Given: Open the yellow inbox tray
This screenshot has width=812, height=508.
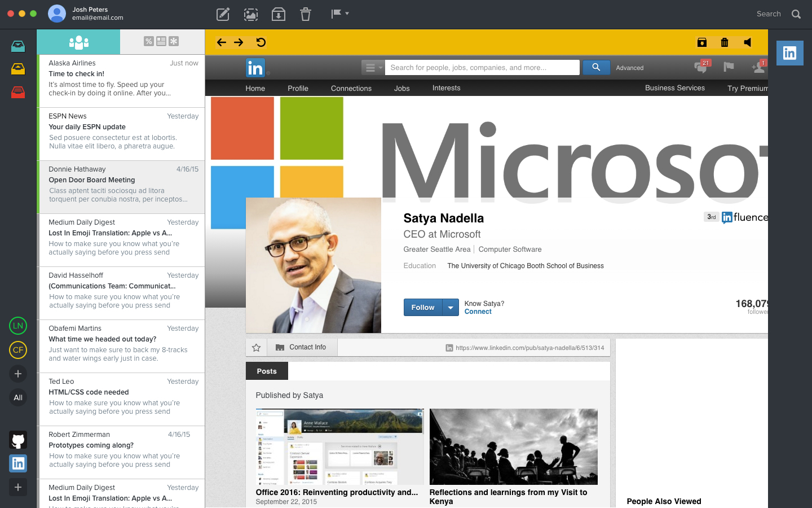Looking at the screenshot, I should click(18, 69).
